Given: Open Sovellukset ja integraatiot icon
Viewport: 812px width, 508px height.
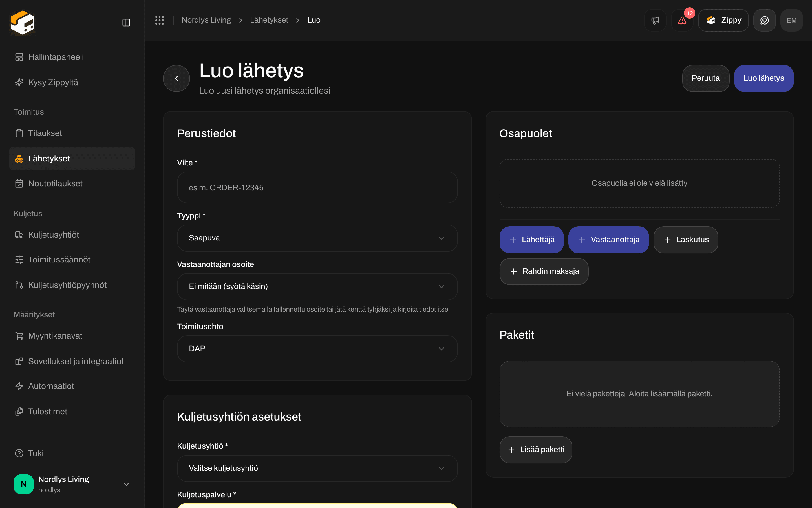Looking at the screenshot, I should click(19, 361).
